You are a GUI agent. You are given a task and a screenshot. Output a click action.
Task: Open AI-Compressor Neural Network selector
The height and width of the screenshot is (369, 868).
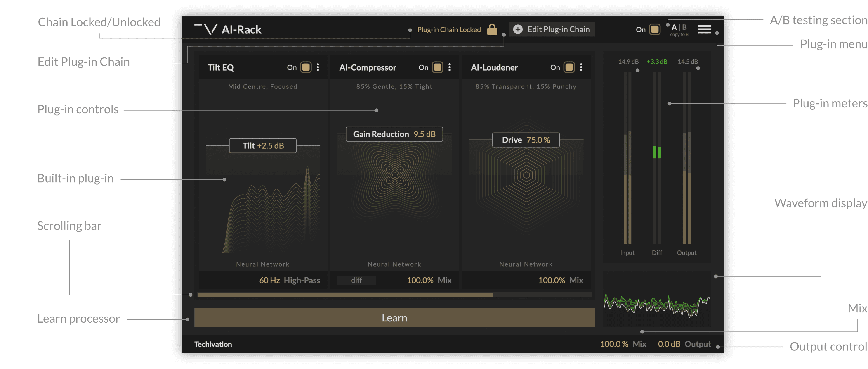[x=394, y=264]
